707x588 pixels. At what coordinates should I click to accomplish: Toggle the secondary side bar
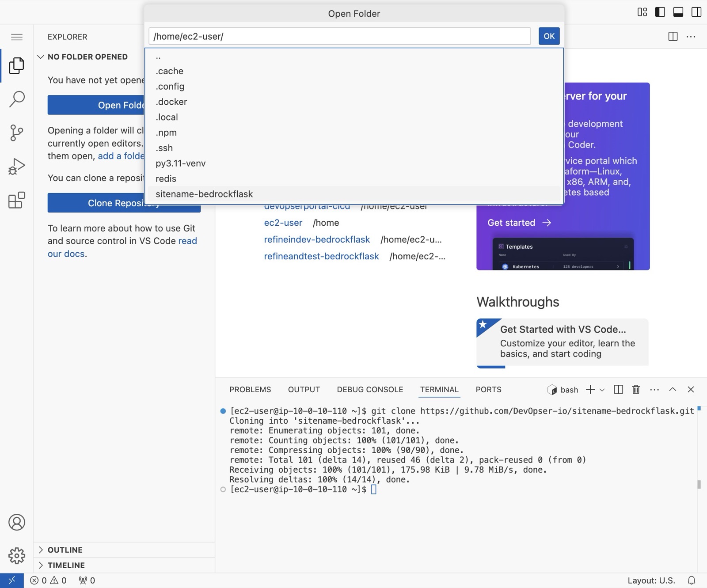click(696, 12)
